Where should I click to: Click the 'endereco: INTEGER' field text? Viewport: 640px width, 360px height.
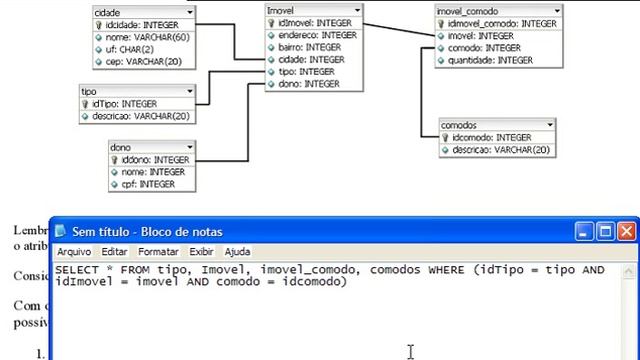click(318, 36)
